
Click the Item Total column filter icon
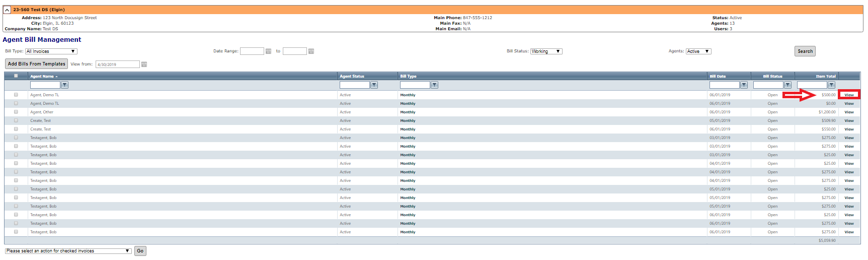[x=831, y=85]
